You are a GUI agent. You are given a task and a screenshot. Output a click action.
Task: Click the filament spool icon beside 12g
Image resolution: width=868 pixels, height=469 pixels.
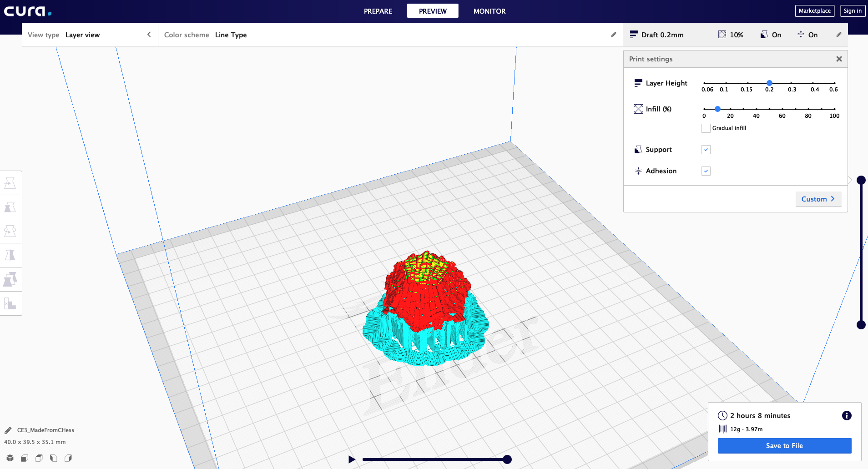click(722, 429)
